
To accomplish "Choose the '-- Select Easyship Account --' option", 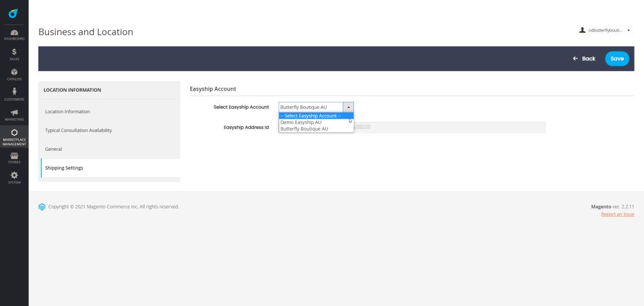I will 316,116.
